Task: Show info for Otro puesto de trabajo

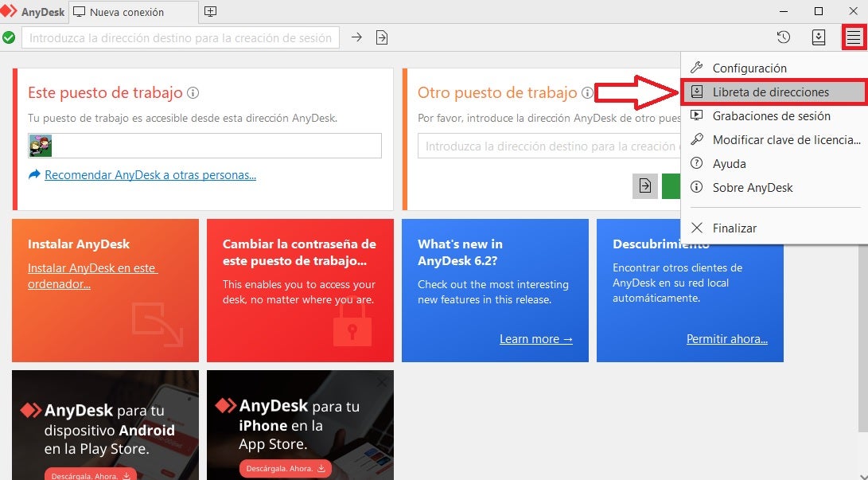Action: (587, 93)
